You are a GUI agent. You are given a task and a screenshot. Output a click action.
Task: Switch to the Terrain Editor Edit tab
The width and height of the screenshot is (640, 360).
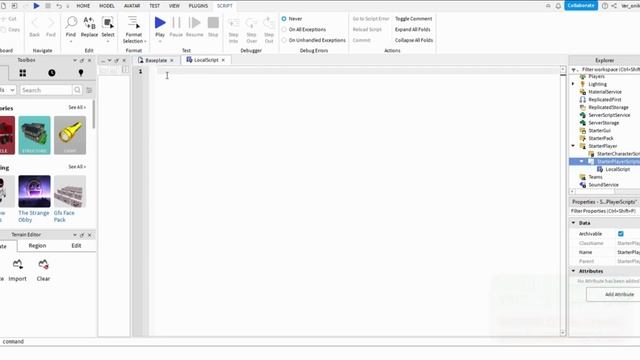coord(76,246)
